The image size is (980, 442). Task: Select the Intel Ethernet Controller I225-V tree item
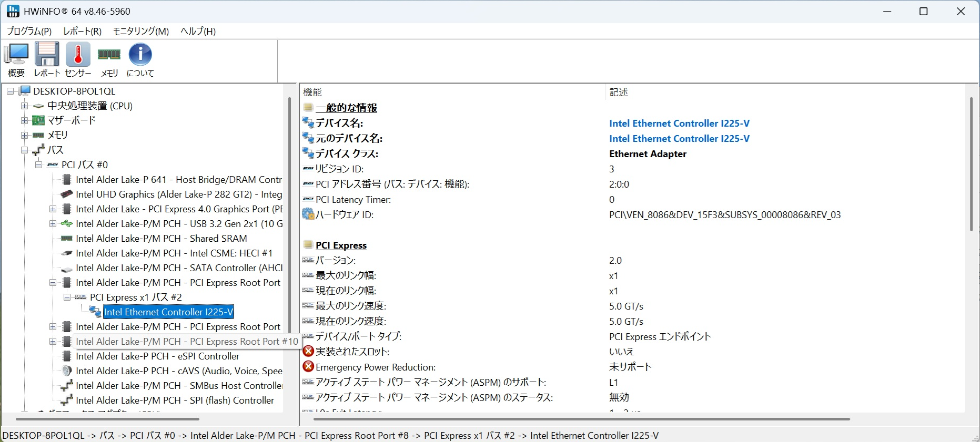pos(169,312)
